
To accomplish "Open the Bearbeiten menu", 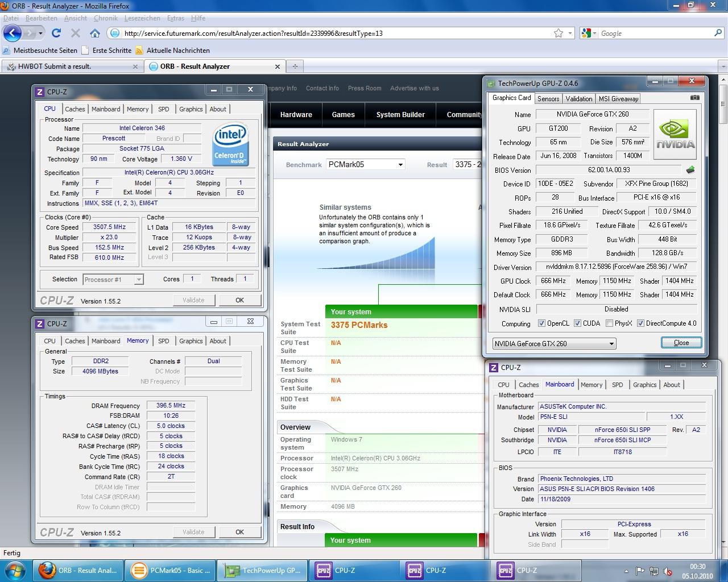I will [41, 18].
